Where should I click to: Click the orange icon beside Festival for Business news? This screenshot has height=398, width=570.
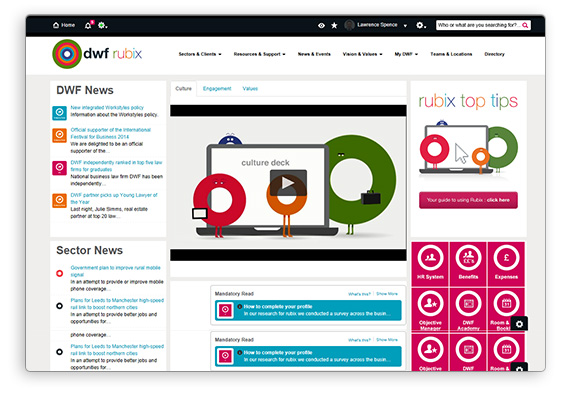[60, 135]
